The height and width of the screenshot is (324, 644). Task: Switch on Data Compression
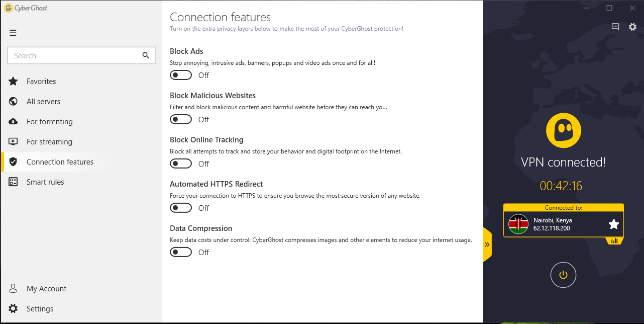181,253
